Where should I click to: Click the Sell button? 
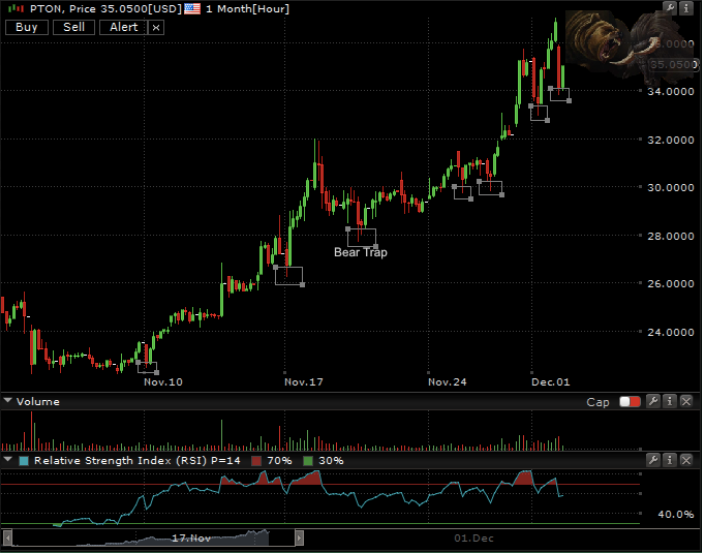coord(74,27)
